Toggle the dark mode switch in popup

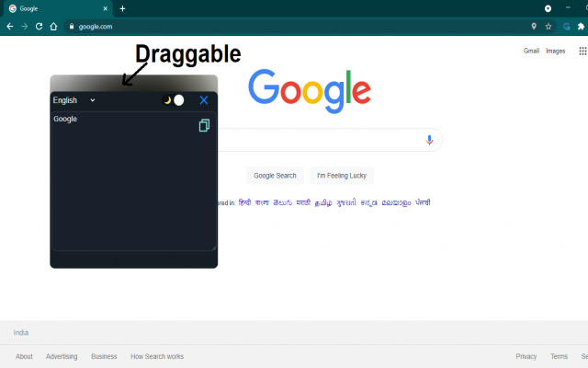point(174,100)
